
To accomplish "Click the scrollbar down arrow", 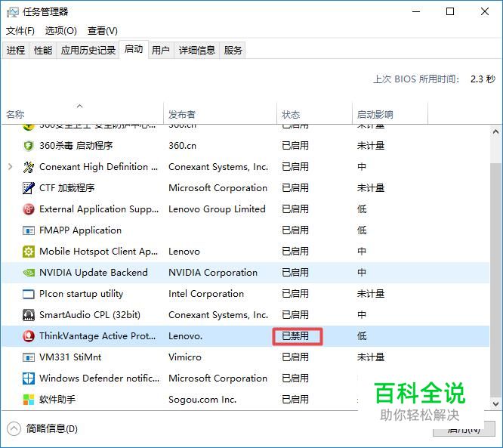I will [x=495, y=403].
